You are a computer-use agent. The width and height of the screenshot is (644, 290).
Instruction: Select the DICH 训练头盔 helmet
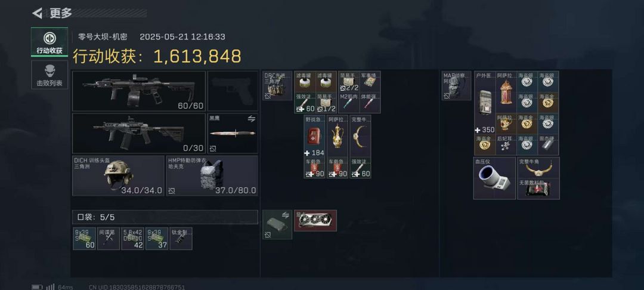tap(118, 175)
